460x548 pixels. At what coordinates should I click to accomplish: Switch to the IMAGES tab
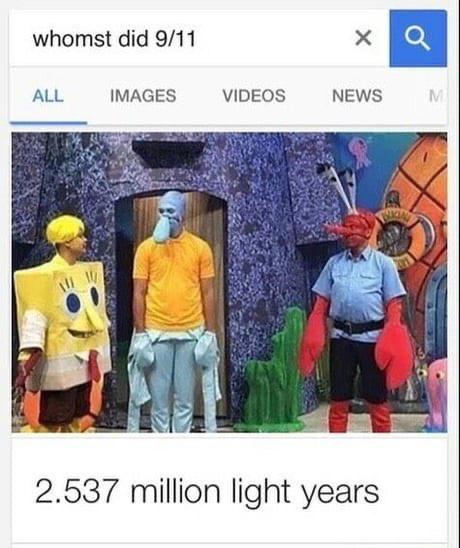pos(143,96)
